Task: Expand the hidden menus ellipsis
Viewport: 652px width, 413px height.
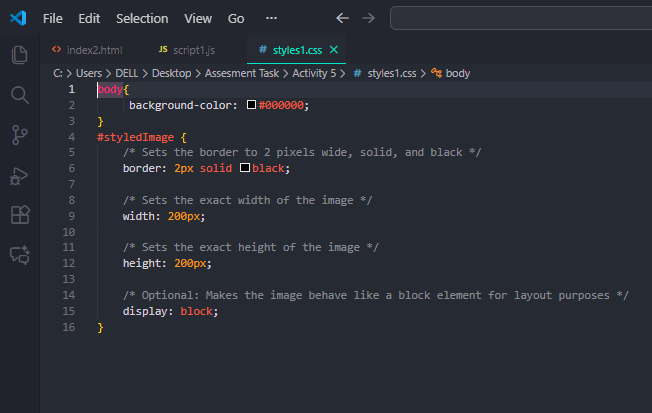Action: [271, 18]
